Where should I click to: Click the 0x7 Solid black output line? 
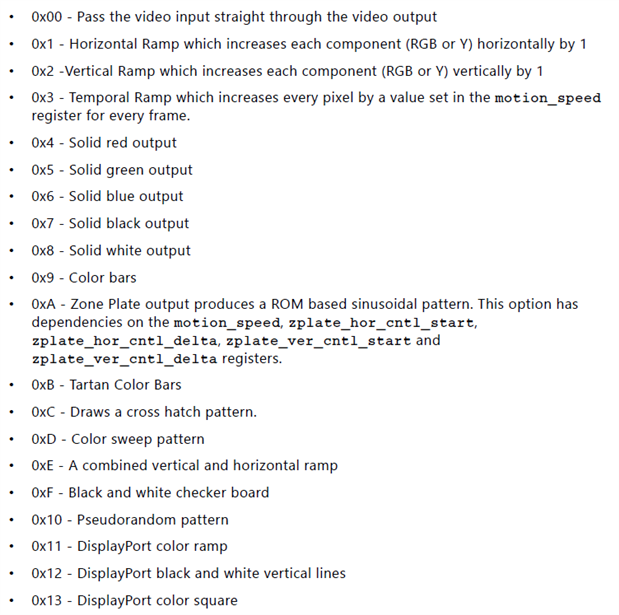(x=110, y=223)
